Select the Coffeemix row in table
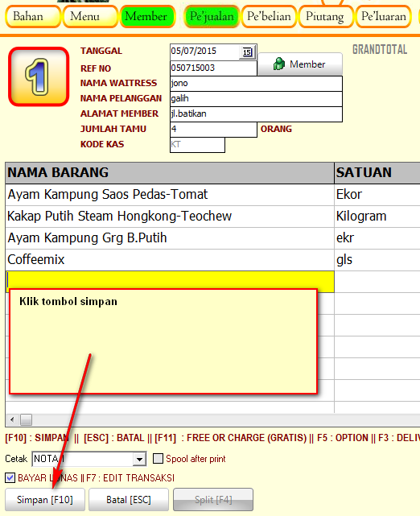The height and width of the screenshot is (516, 420). (212, 260)
